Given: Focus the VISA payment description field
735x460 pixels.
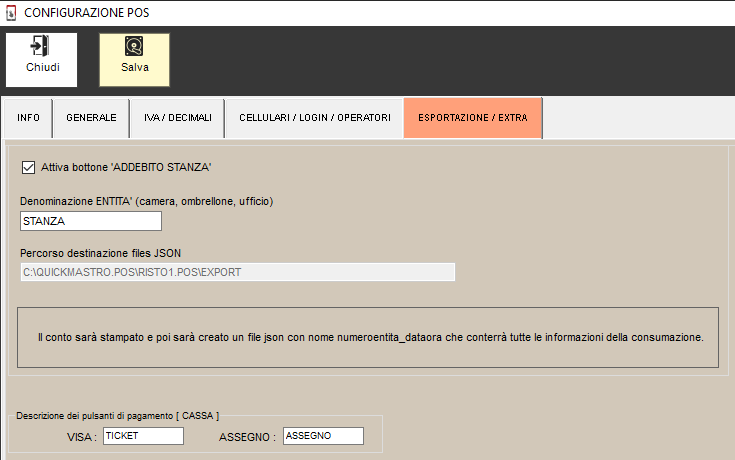Looking at the screenshot, I should point(143,436).
